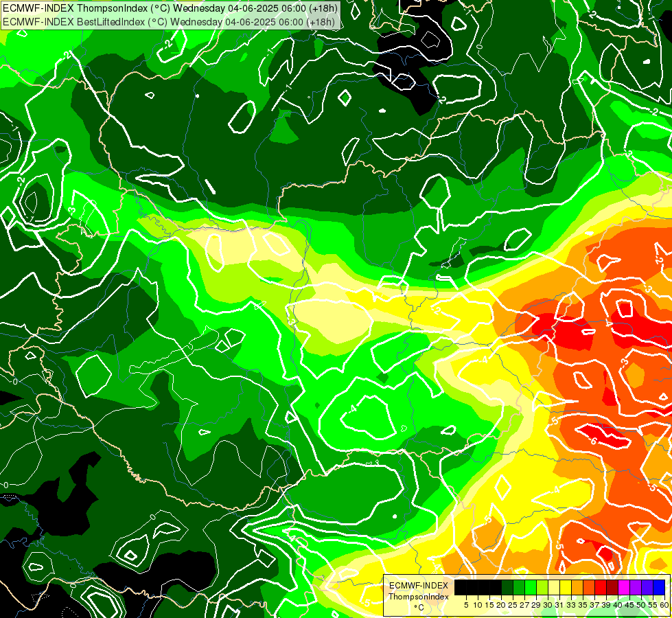Click the bright red 37–39 legend swatch
The width and height of the screenshot is (672, 618).
tap(601, 587)
